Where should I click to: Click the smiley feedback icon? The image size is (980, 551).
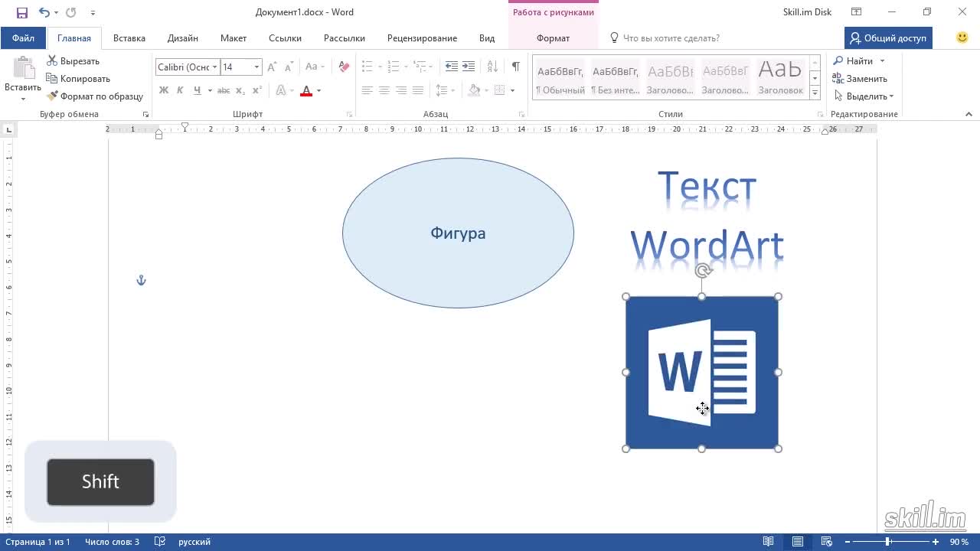pyautogui.click(x=962, y=37)
